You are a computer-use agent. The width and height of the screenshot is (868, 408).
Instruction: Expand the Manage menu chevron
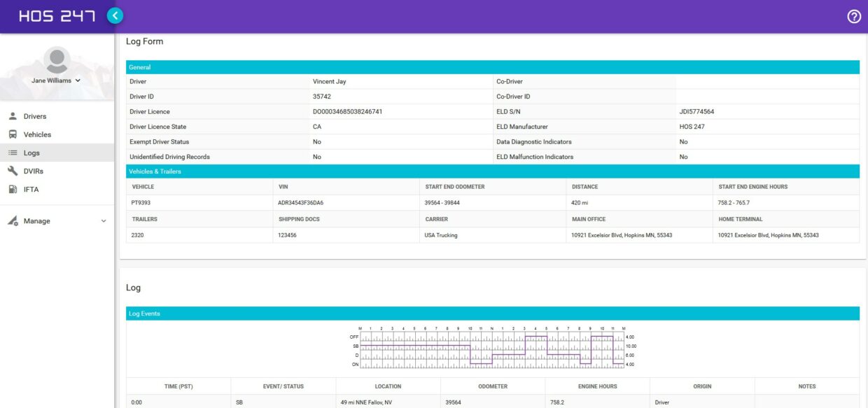(104, 220)
